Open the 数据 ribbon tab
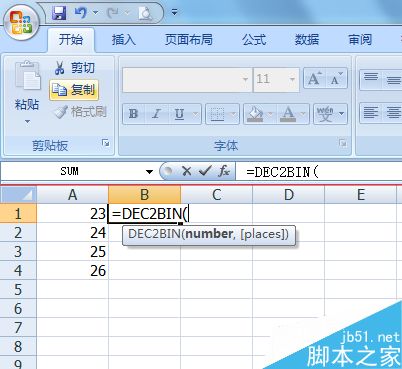Viewport: 402px width, 369px height. tap(307, 40)
